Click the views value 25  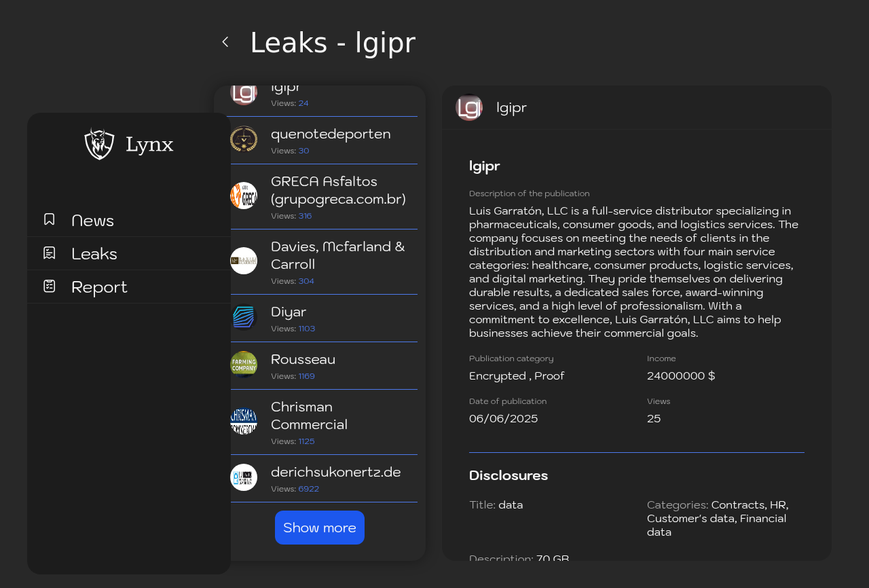click(x=654, y=418)
